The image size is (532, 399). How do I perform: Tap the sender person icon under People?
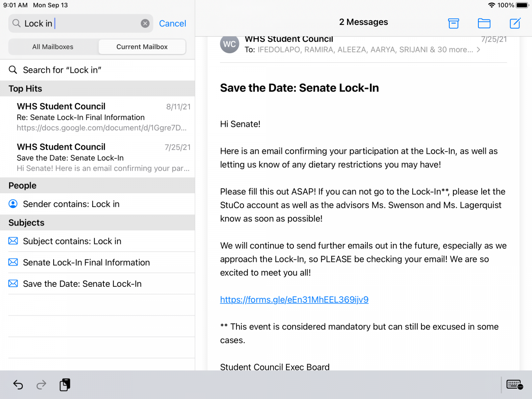(x=13, y=204)
